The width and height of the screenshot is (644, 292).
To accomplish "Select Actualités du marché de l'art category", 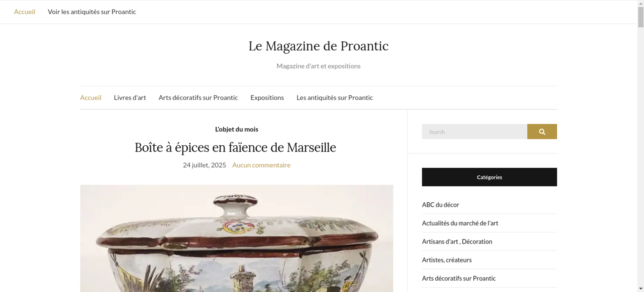I will [x=460, y=223].
